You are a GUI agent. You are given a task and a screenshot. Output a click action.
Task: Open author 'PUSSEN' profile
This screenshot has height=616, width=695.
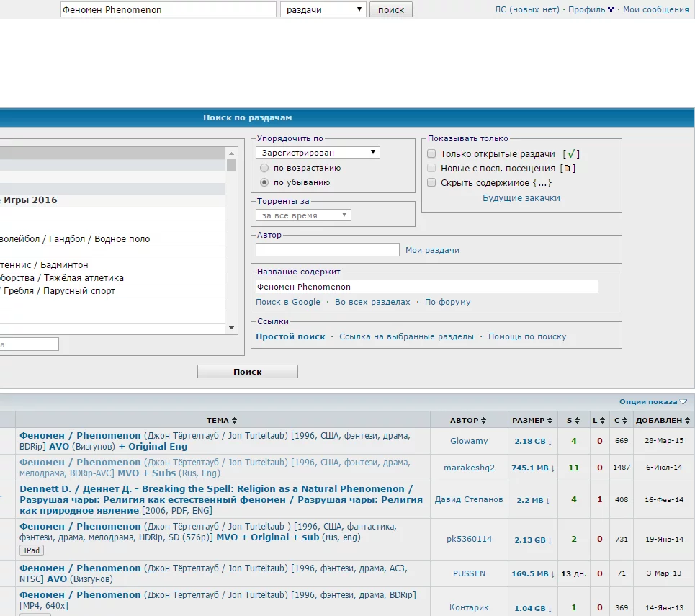pyautogui.click(x=469, y=573)
